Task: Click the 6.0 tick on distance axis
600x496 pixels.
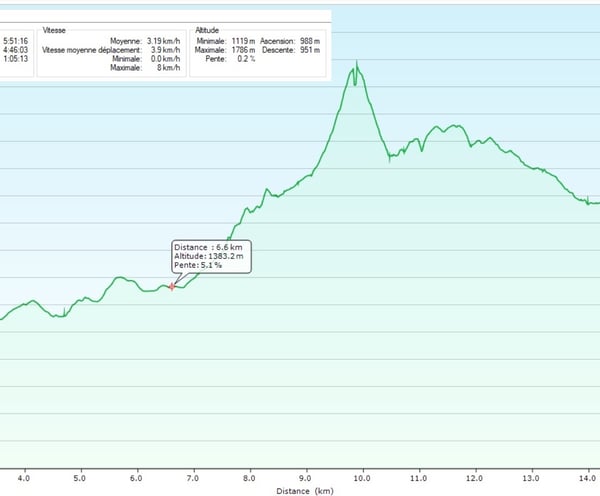Action: click(x=136, y=478)
